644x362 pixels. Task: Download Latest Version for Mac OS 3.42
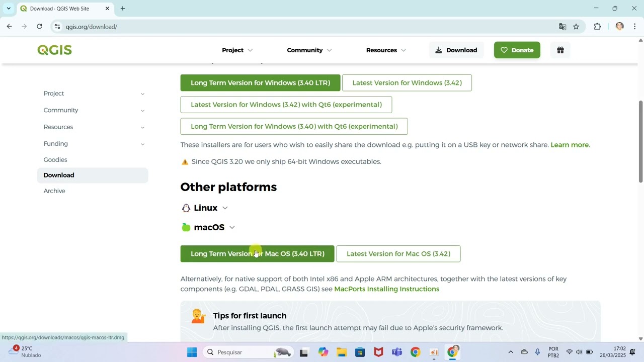[398, 254]
